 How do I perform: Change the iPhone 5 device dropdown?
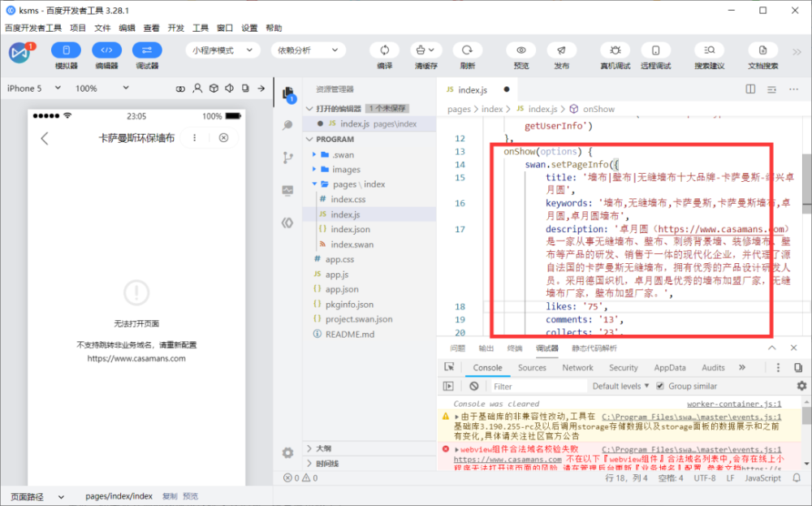click(x=33, y=88)
